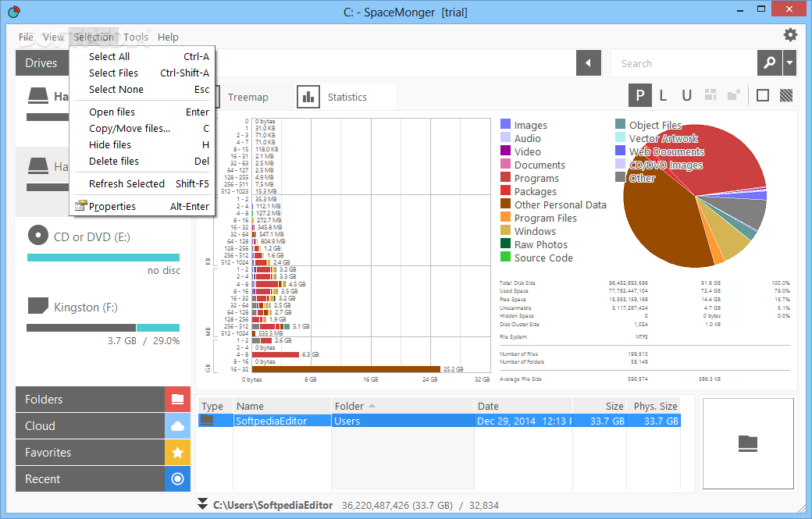This screenshot has height=519, width=812.
Task: Open the File menu
Action: click(x=26, y=37)
